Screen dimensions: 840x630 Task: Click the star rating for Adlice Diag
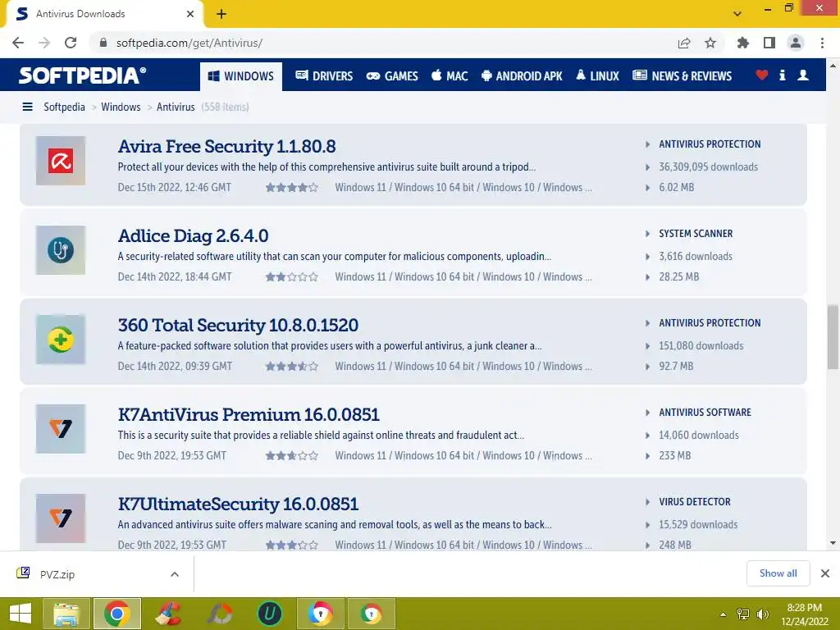(x=291, y=277)
